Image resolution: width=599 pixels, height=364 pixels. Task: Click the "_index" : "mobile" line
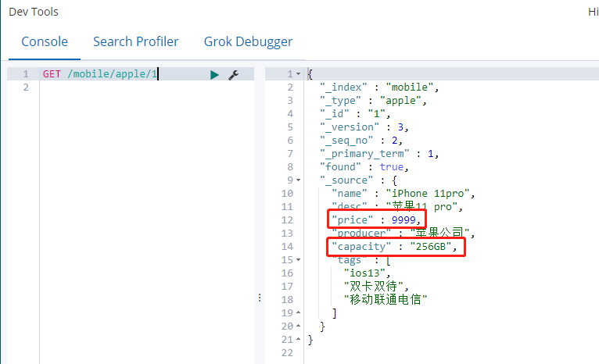[379, 87]
